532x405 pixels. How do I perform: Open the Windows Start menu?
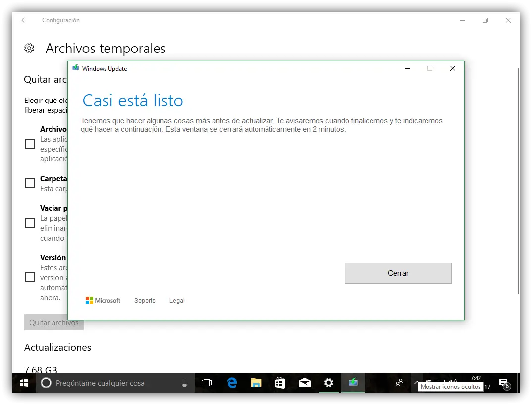[x=24, y=383]
